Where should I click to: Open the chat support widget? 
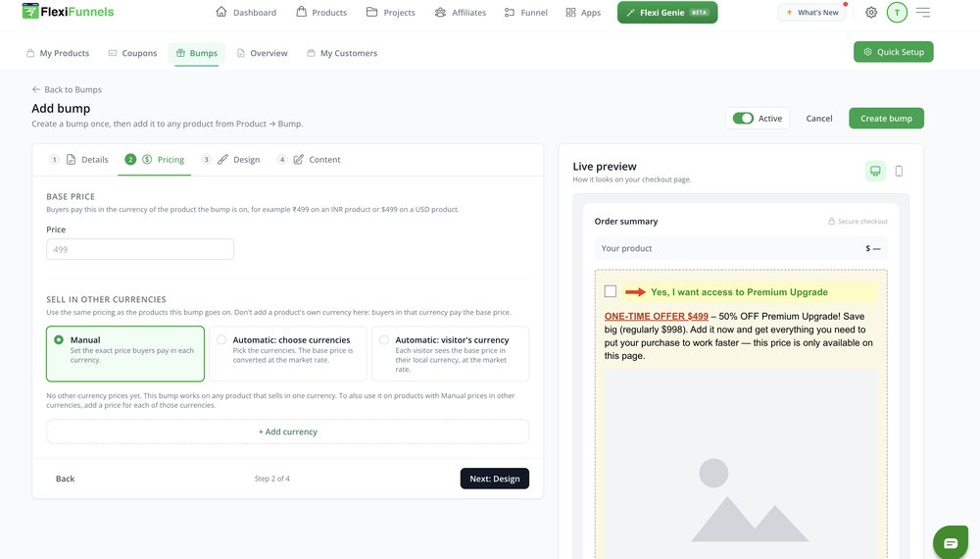point(951,542)
